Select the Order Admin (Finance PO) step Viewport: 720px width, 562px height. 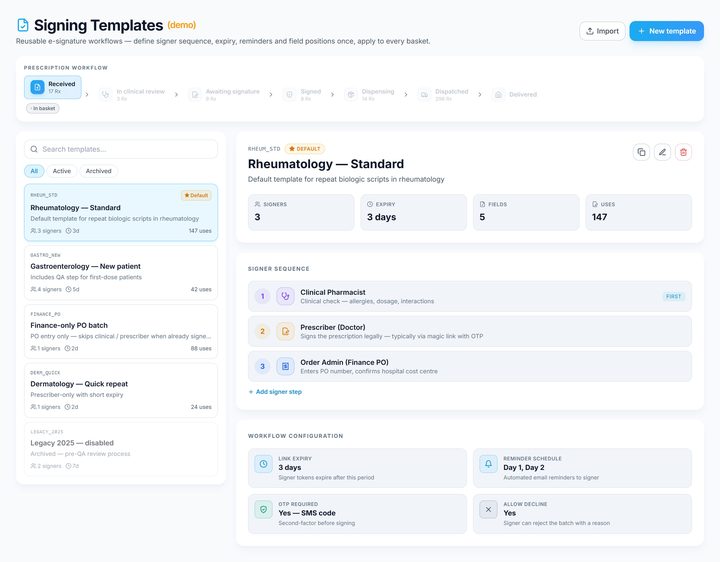(x=470, y=366)
